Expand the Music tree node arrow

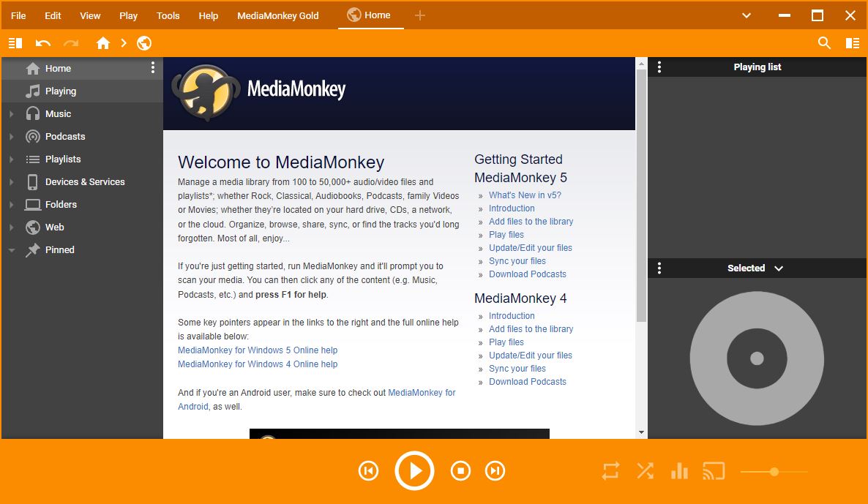pyautogui.click(x=11, y=114)
